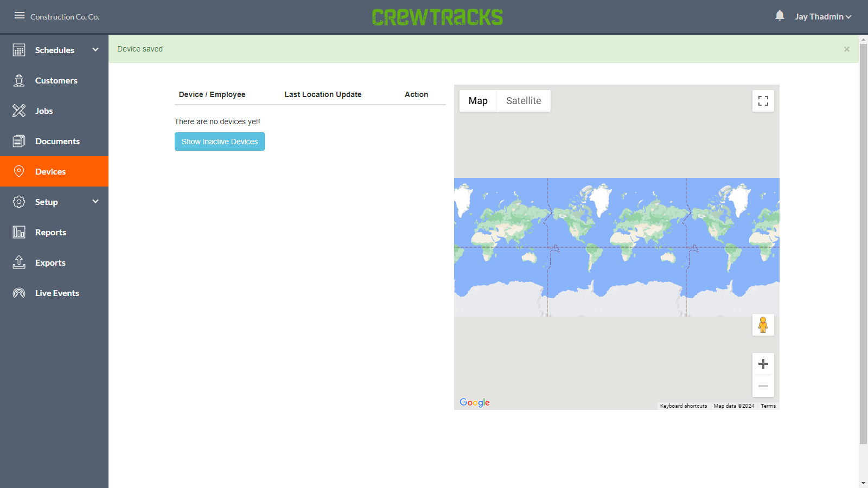Click the Construction Co. Co. company name
This screenshot has width=868, height=488.
point(65,17)
